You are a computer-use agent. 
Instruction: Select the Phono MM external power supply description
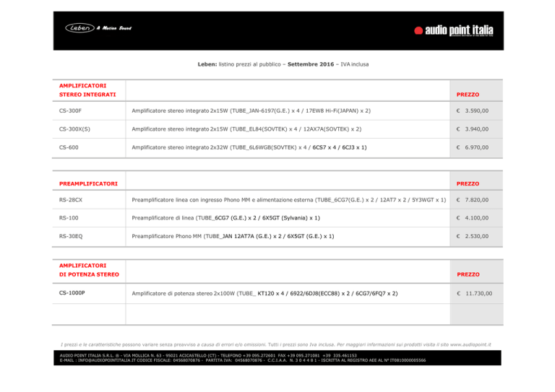[x=289, y=200]
